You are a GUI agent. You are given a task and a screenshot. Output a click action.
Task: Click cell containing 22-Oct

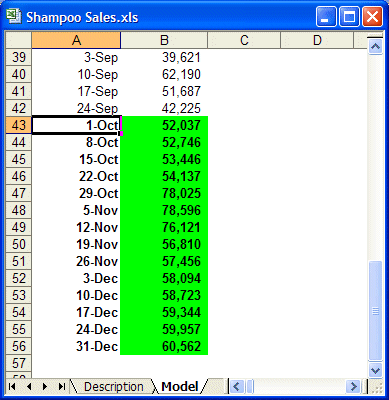76,176
